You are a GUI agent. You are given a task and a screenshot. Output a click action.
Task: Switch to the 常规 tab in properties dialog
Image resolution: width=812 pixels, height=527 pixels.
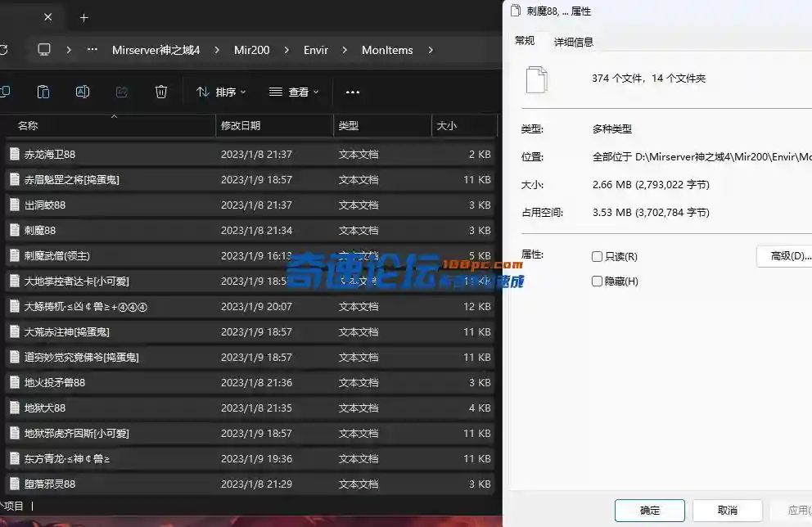point(525,40)
